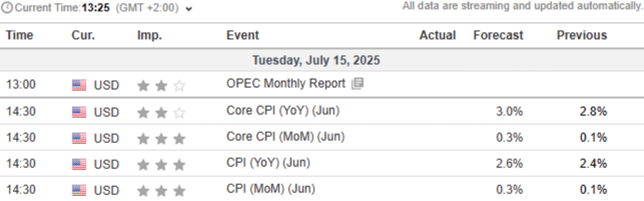Screen dimensions: 644x201
Task: Click the three stars on Core CPI (MoM)
Action: [161, 139]
